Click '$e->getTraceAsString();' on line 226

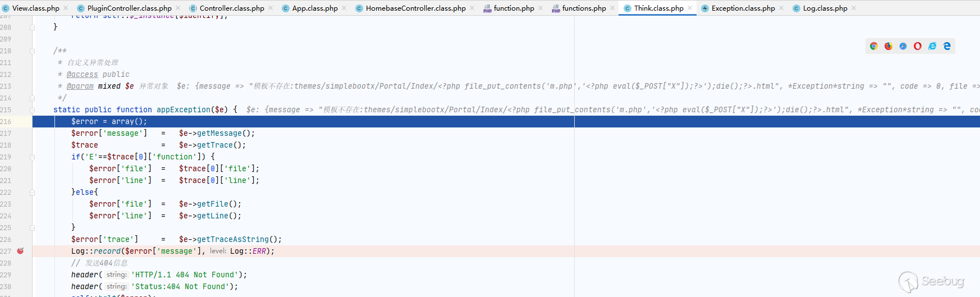tap(230, 239)
